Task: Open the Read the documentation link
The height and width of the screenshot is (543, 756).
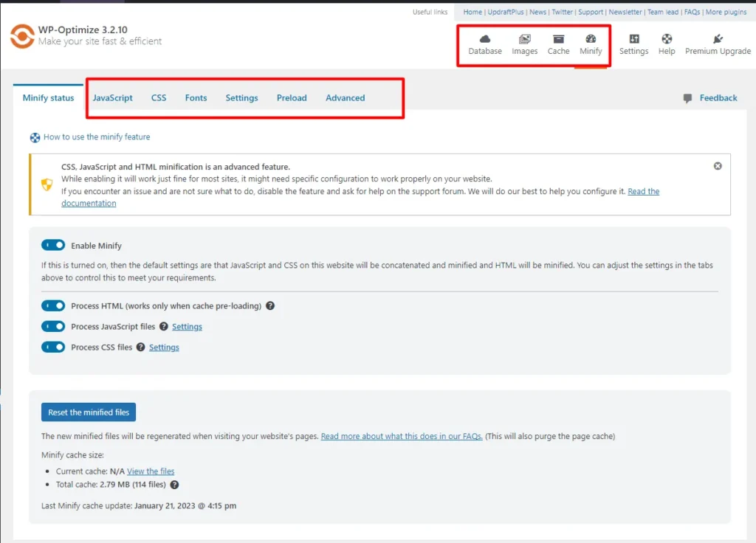Action: (x=643, y=191)
